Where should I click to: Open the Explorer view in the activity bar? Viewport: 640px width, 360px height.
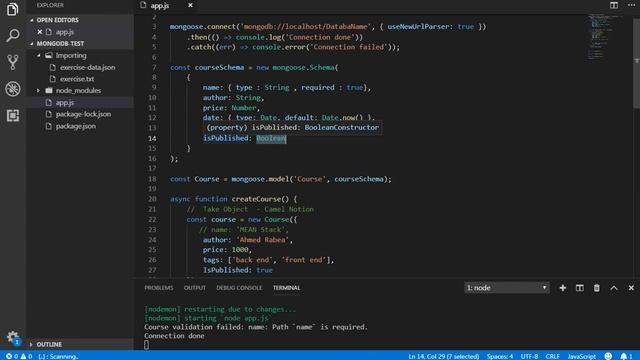(13, 9)
